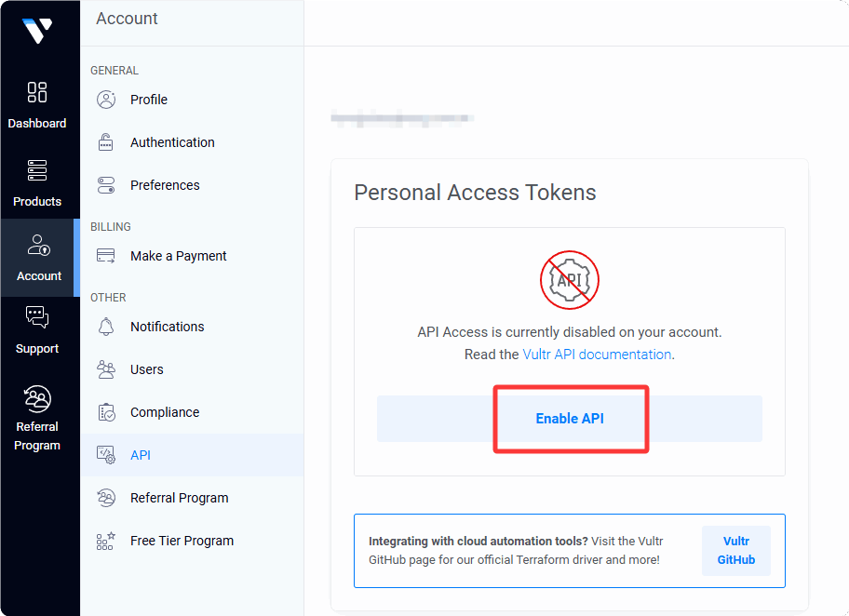The width and height of the screenshot is (849, 616).
Task: Open the Dashboard icon in sidebar
Action: (37, 92)
